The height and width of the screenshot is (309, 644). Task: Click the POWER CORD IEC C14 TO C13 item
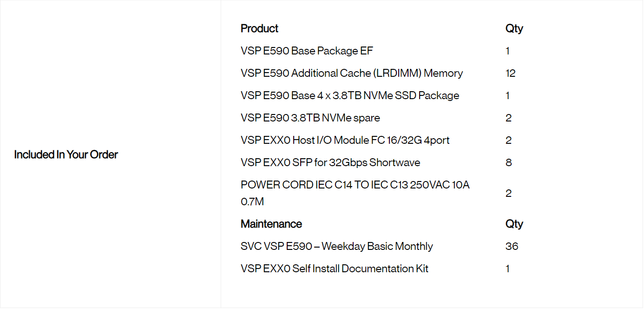[x=355, y=185]
